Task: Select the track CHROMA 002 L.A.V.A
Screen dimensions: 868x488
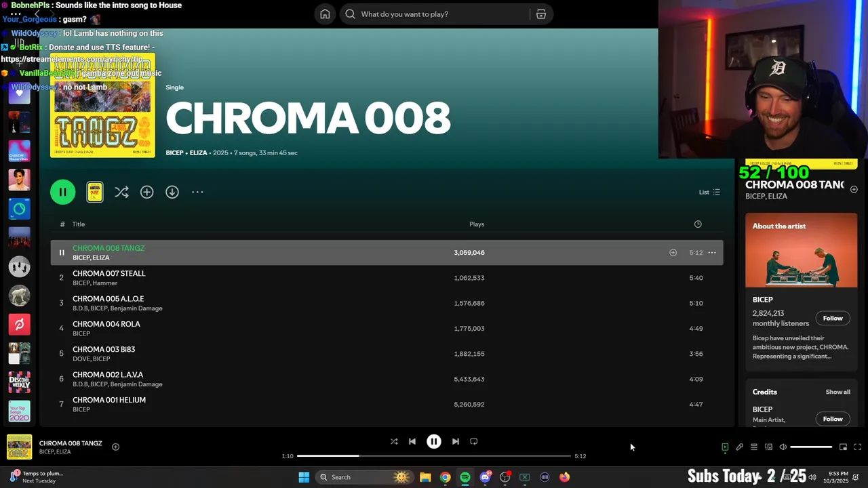Action: 108,375
